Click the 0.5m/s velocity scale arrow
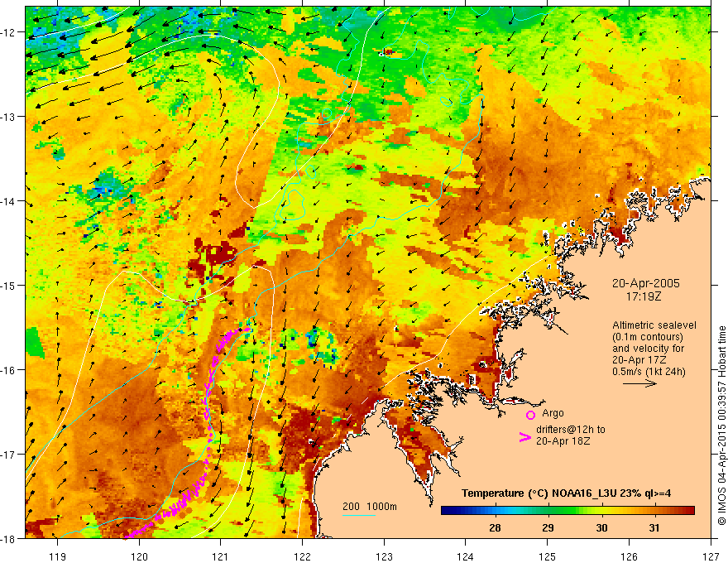The width and height of the screenshot is (728, 563). coord(639,383)
